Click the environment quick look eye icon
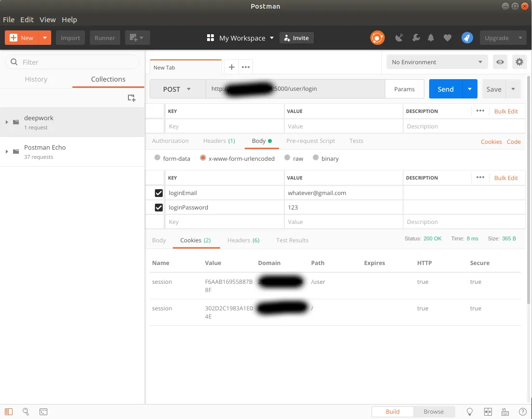Viewport: 532px width, 419px height. [x=500, y=62]
